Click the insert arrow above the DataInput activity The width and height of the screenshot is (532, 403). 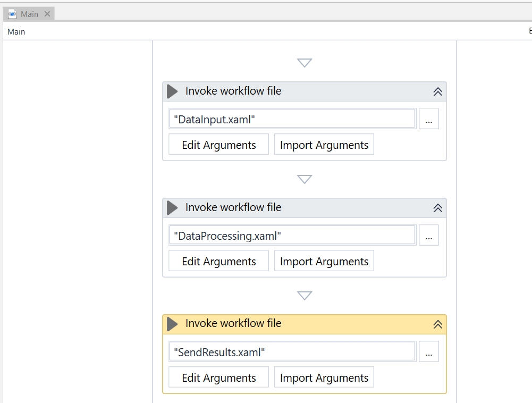click(305, 63)
